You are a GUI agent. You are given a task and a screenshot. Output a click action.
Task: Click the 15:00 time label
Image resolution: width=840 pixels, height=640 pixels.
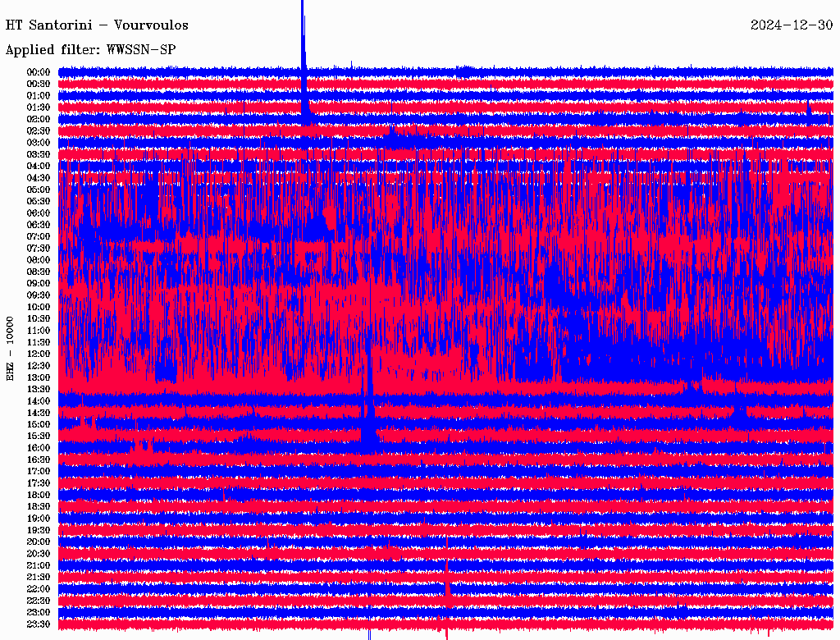(x=39, y=424)
